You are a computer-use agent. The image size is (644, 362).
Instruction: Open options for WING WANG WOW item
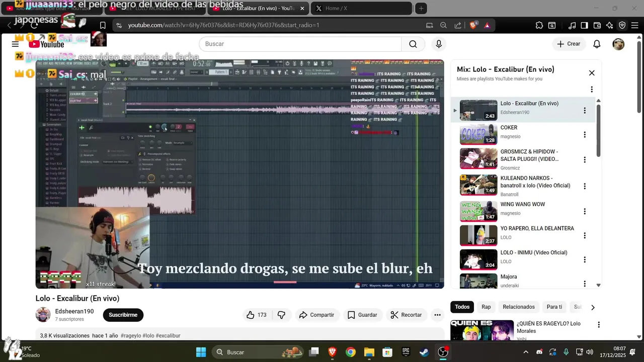[x=585, y=212]
